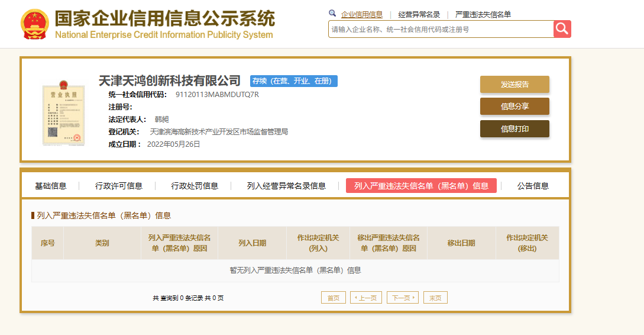
Task: Select the 企业信用信息 search category
Action: coord(361,15)
